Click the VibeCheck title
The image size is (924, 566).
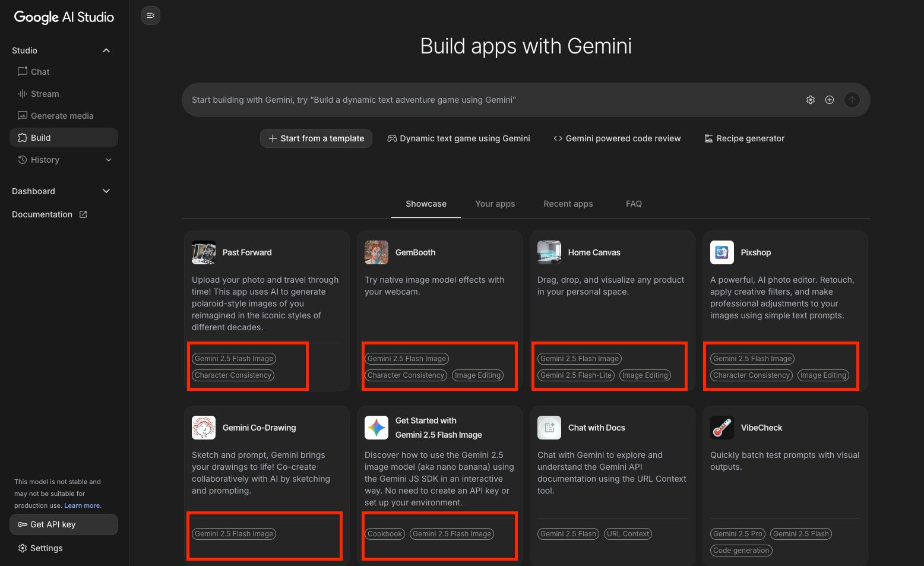pos(761,428)
